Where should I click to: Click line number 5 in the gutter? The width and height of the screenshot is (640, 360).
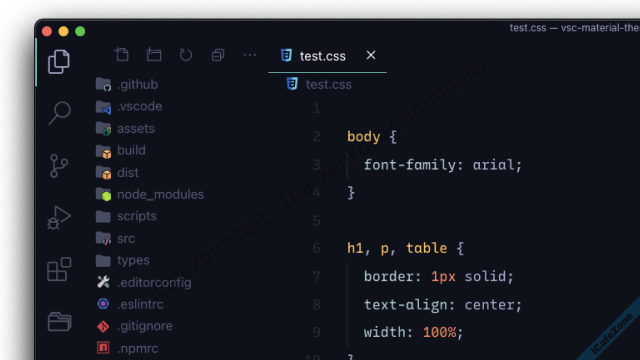(316, 221)
